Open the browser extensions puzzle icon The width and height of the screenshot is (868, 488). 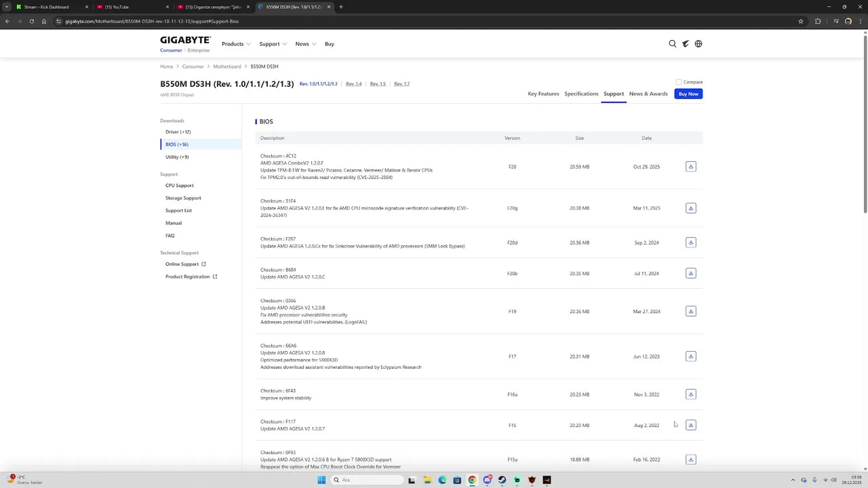(x=818, y=21)
